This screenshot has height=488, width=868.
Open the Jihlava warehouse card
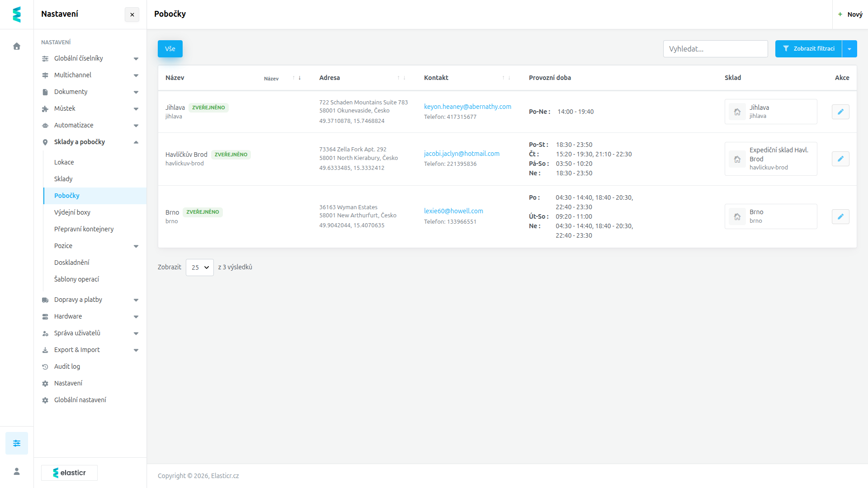click(771, 112)
